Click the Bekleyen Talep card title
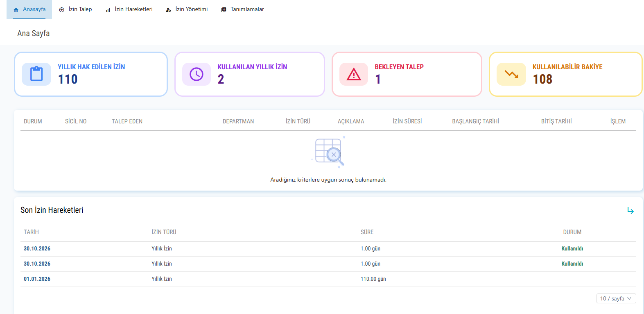This screenshot has height=314, width=644. [x=399, y=67]
